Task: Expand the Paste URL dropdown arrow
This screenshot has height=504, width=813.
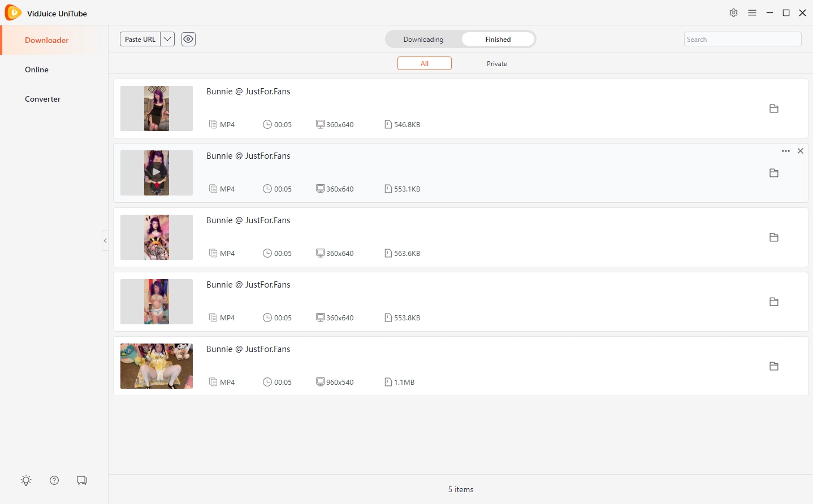Action: [167, 39]
